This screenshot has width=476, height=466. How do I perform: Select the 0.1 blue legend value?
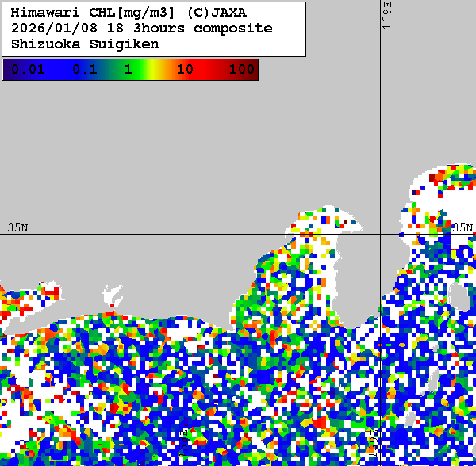click(84, 70)
